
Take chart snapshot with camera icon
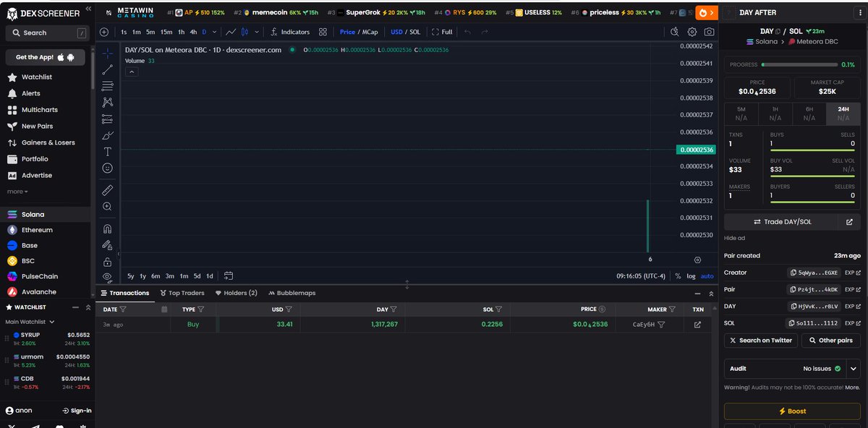point(710,32)
